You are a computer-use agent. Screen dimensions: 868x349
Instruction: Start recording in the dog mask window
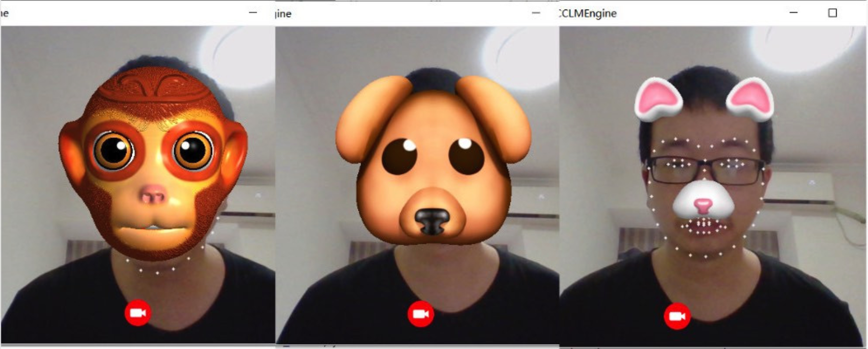point(421,314)
